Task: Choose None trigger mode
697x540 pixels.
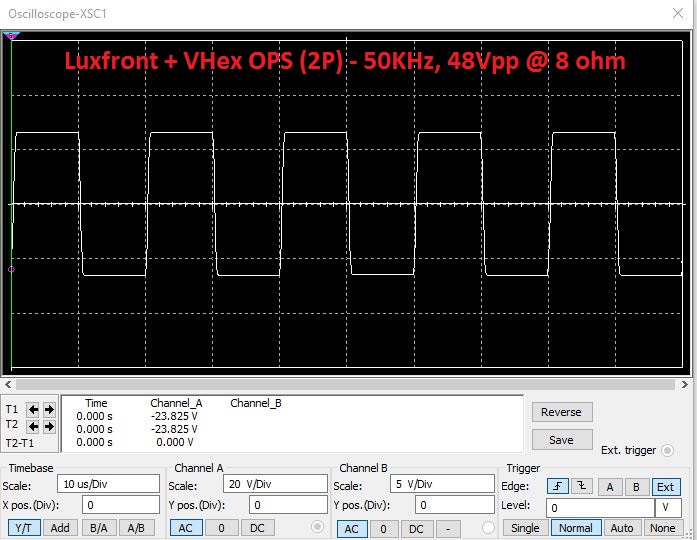Action: pyautogui.click(x=663, y=528)
